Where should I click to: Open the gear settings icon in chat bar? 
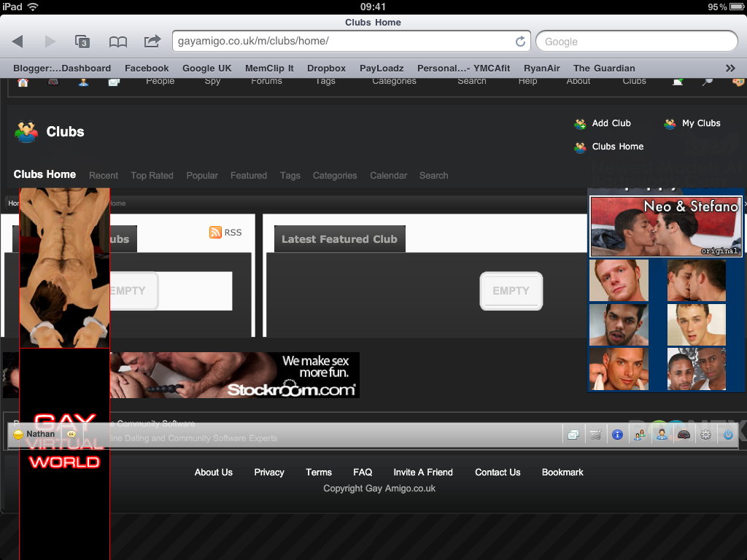tap(705, 435)
